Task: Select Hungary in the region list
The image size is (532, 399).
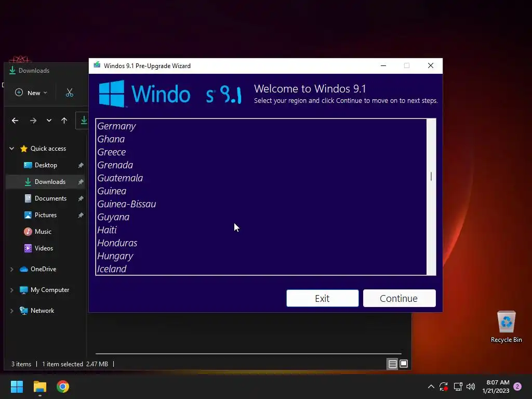Action: (x=261, y=256)
